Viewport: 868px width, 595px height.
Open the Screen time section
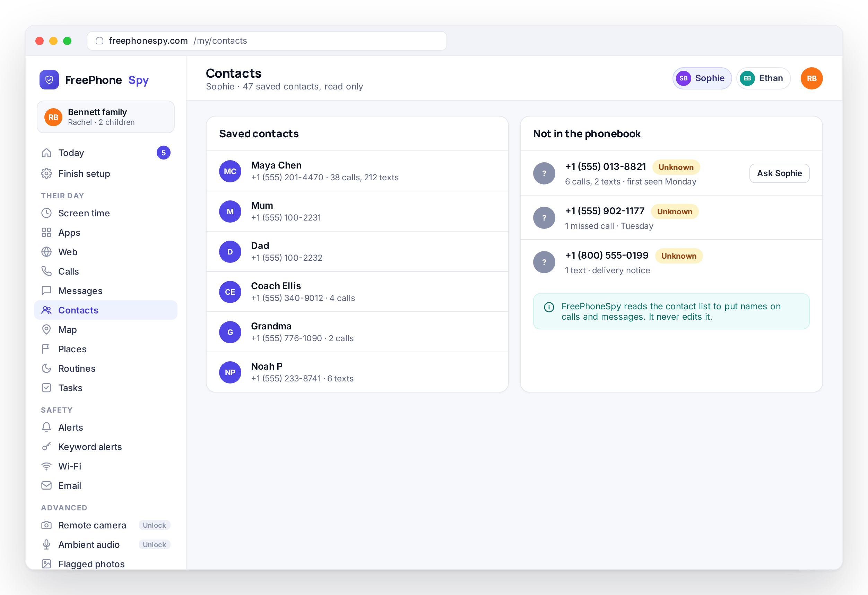coord(106,213)
